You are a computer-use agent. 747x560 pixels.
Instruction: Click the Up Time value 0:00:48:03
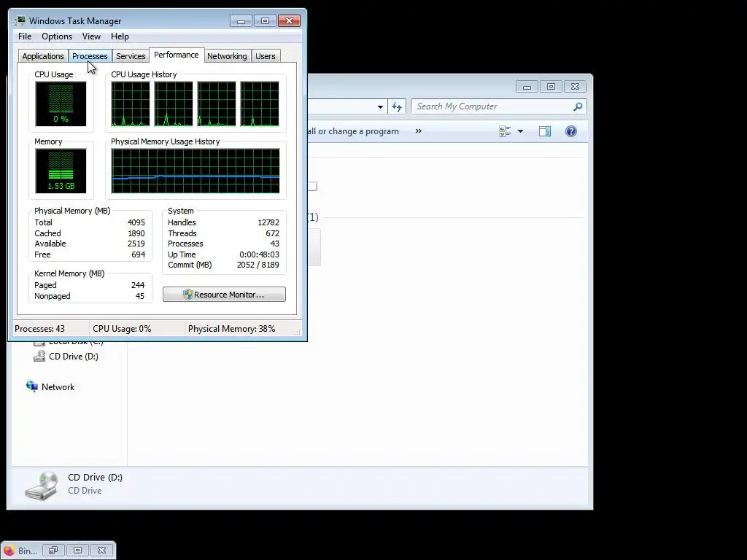[259, 254]
